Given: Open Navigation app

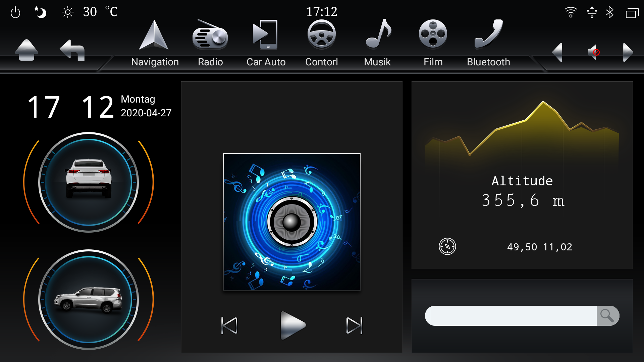Looking at the screenshot, I should point(155,44).
